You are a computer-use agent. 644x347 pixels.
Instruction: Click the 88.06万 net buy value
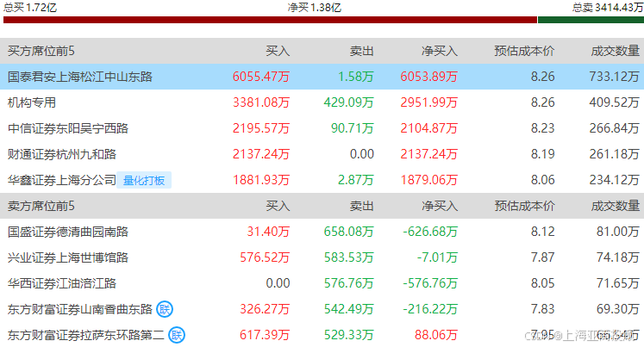(x=436, y=335)
